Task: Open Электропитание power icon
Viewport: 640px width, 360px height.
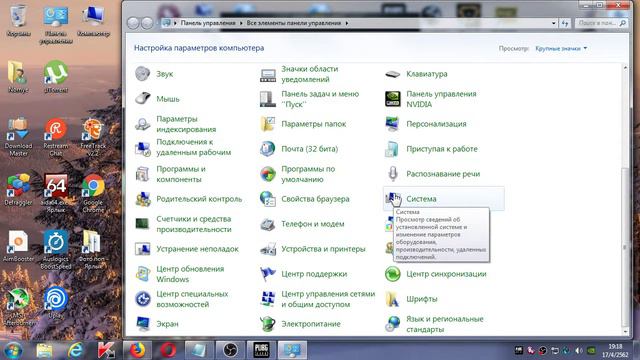Action: coord(268,324)
